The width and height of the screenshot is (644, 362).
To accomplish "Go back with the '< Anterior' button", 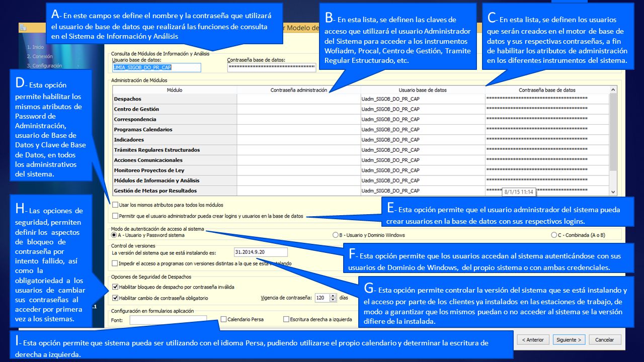I will click(533, 340).
